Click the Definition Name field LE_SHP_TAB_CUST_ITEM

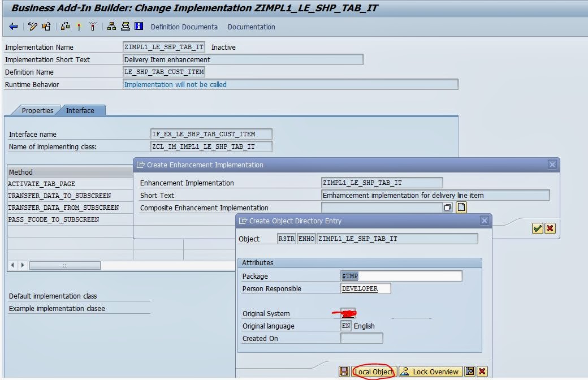coord(164,72)
